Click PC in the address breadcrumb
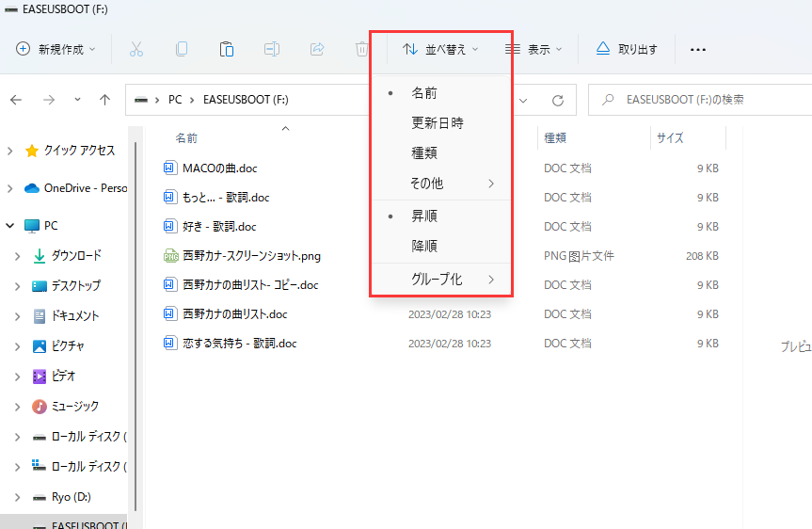 coord(175,100)
